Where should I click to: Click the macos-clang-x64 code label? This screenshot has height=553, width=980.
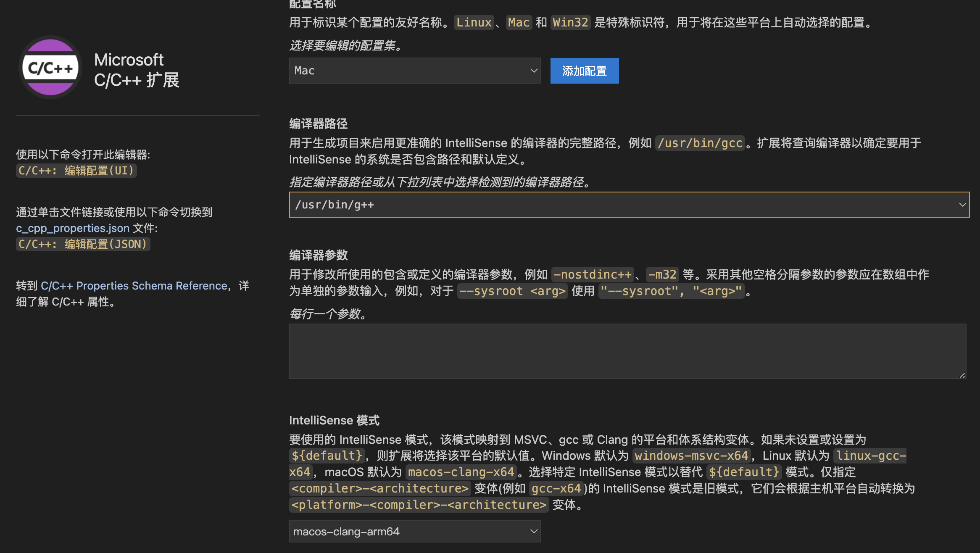[461, 472]
